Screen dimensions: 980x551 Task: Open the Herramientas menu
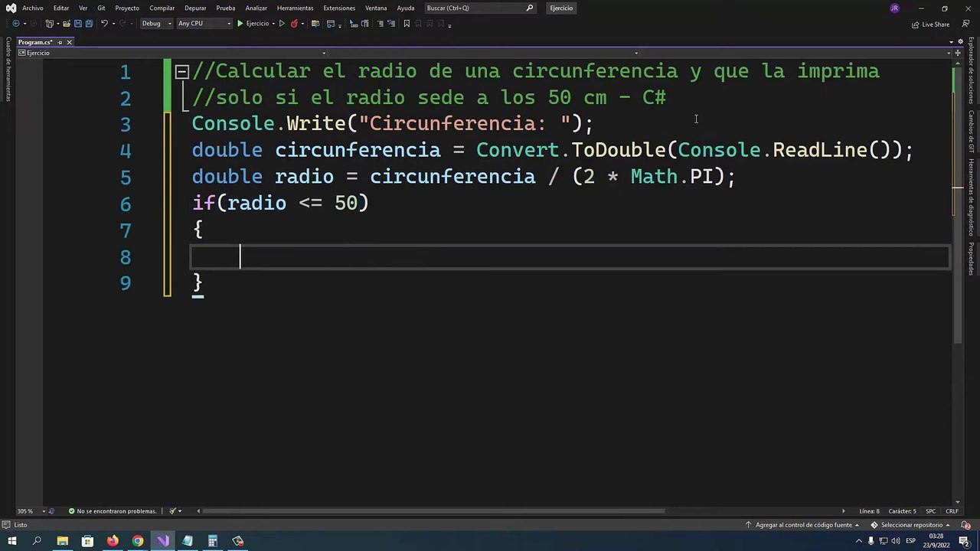coord(296,8)
